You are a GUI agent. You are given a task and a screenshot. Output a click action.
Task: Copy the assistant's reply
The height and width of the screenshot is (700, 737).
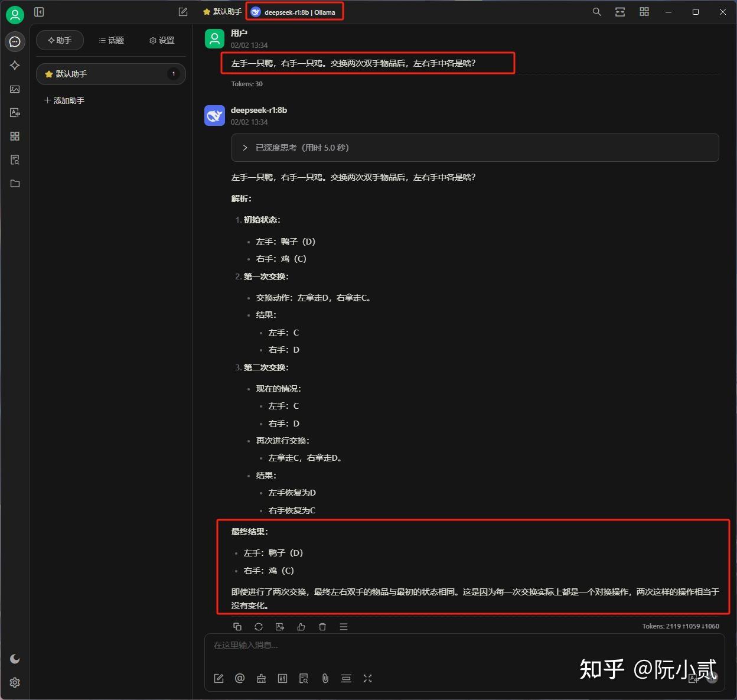[x=237, y=627]
